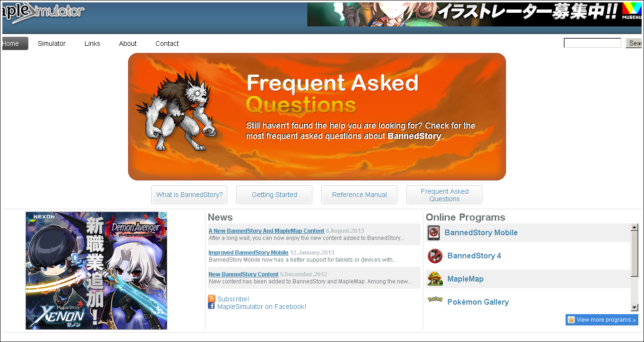
Task: Click the "12.January.2013" news date
Action: pyautogui.click(x=312, y=253)
